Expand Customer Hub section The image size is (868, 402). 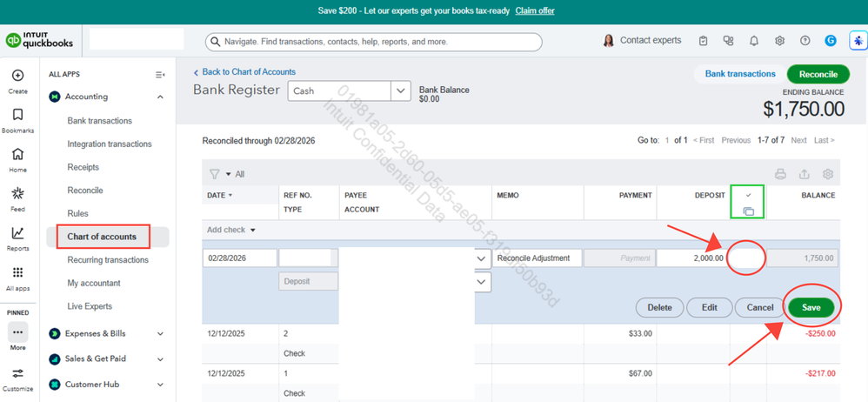[x=160, y=385]
